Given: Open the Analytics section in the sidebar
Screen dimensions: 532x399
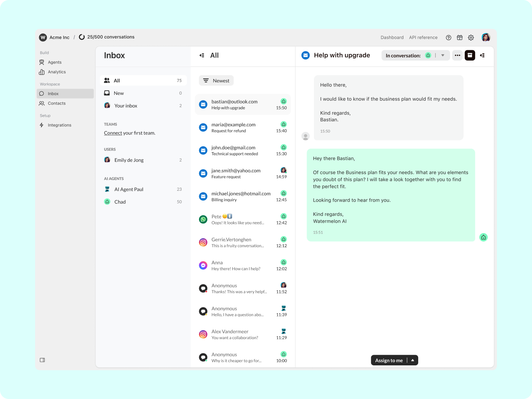Looking at the screenshot, I should [57, 72].
